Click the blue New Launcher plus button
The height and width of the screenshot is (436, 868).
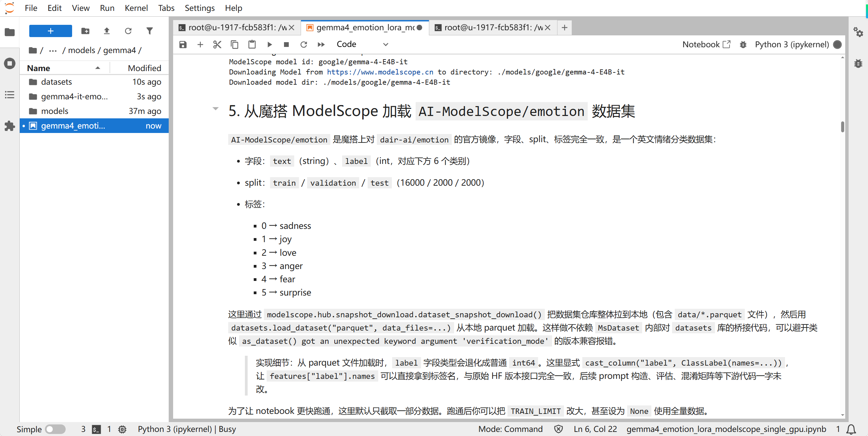[x=50, y=31]
